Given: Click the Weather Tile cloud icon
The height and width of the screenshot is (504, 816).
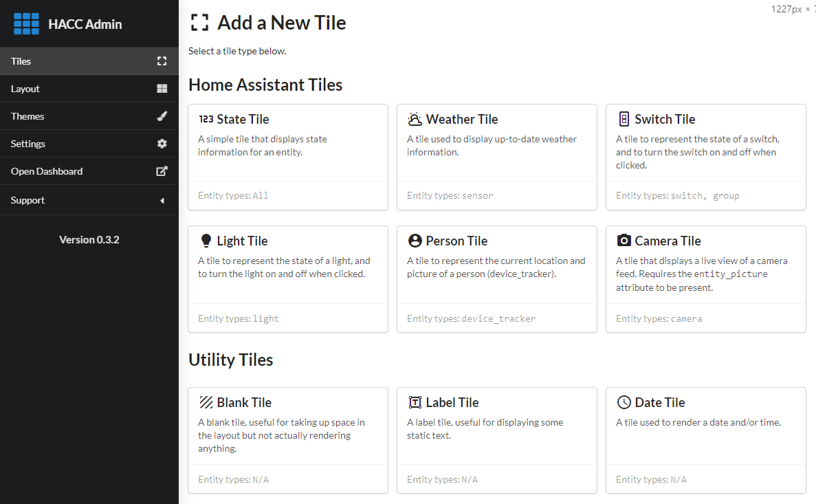Looking at the screenshot, I should point(415,120).
